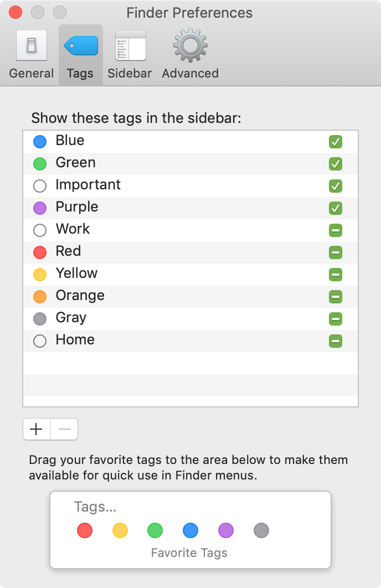The image size is (381, 588).
Task: Switch to the Sidebar preferences pane
Action: [130, 55]
